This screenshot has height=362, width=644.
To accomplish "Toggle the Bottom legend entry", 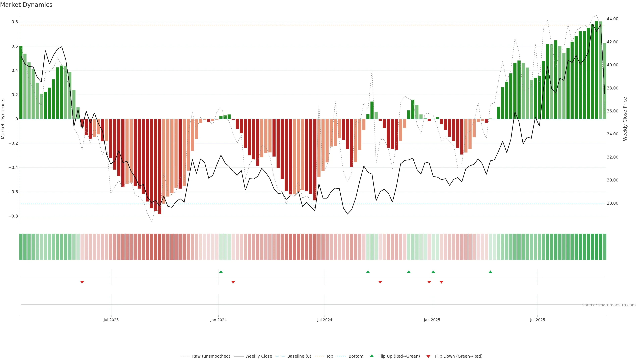I will (356, 356).
